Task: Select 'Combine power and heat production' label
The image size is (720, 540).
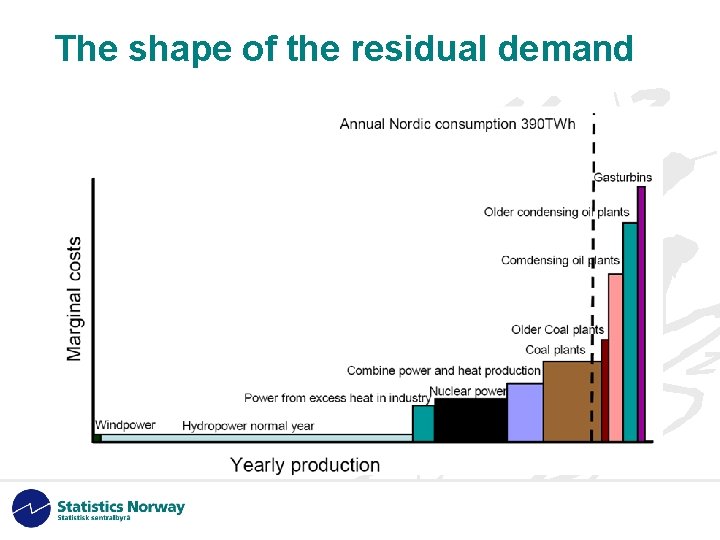Action: coord(444,371)
